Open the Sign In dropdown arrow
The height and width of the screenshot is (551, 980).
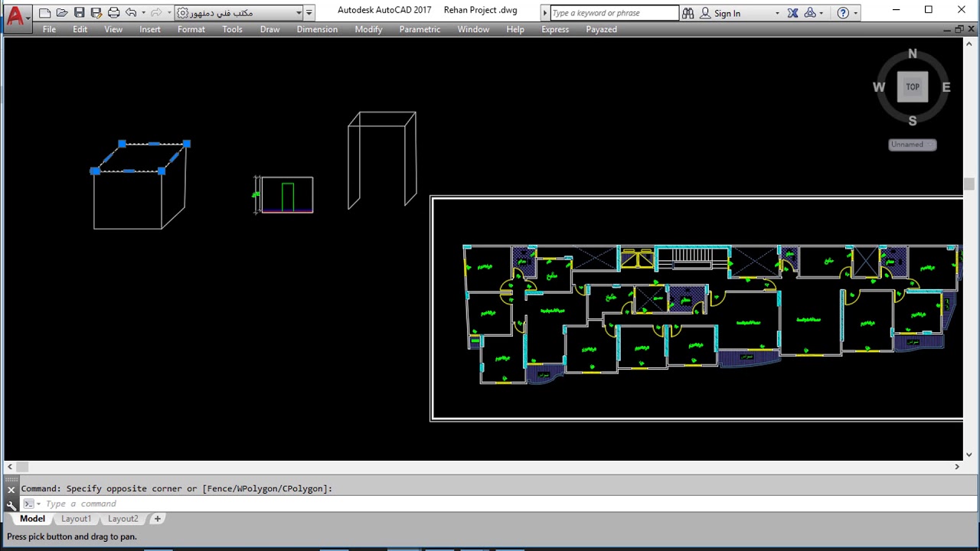pyautogui.click(x=777, y=13)
